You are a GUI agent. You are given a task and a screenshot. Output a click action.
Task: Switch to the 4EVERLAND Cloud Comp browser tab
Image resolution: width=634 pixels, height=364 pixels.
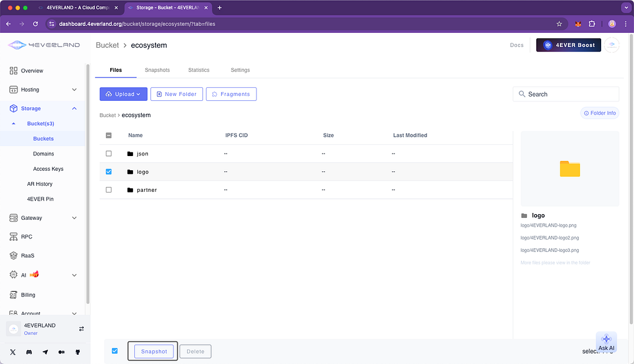[77, 7]
